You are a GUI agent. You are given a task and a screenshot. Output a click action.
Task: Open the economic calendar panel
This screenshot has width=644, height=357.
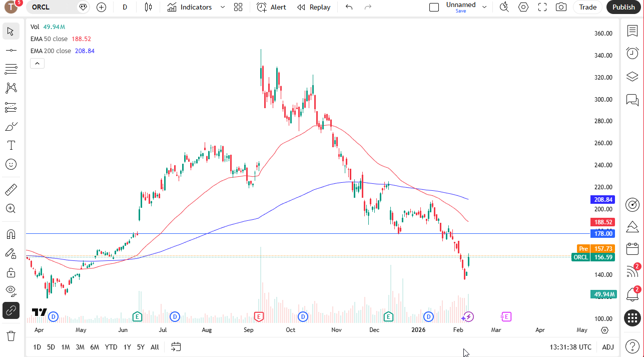632,248
